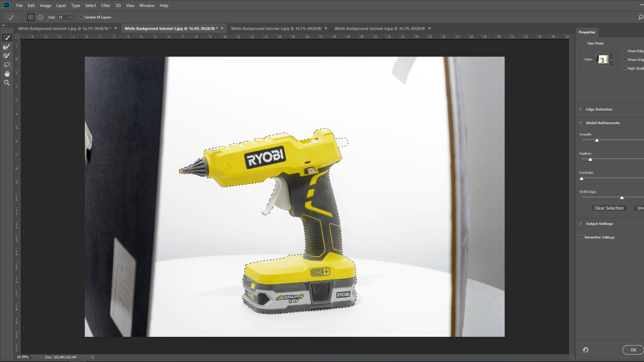This screenshot has width=644, height=362.
Task: Open the Layer menu
Action: point(61,5)
